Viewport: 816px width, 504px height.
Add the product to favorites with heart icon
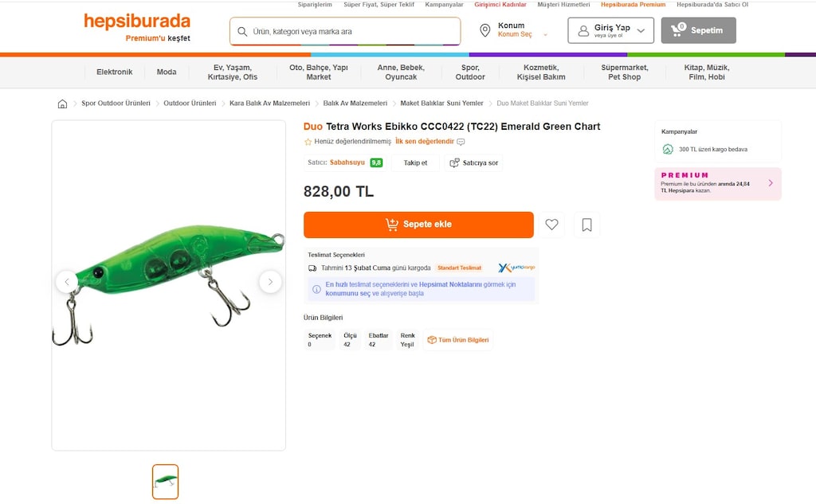tap(551, 225)
